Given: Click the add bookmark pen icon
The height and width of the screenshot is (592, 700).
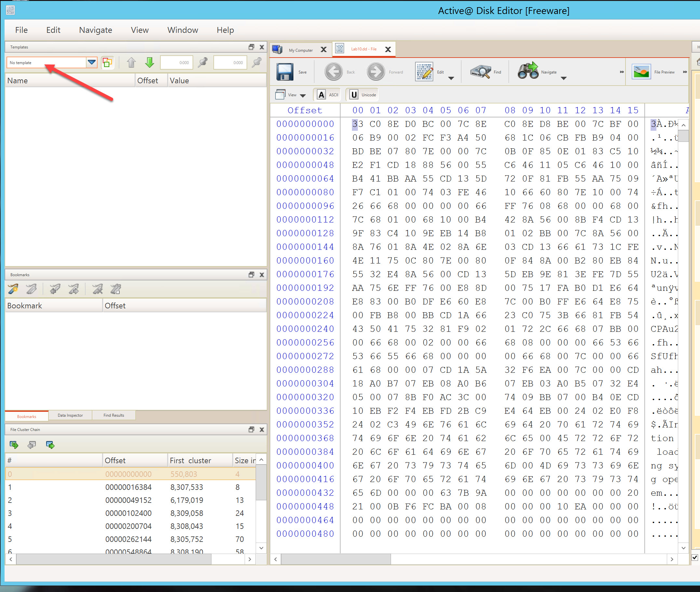Looking at the screenshot, I should coord(13,289).
